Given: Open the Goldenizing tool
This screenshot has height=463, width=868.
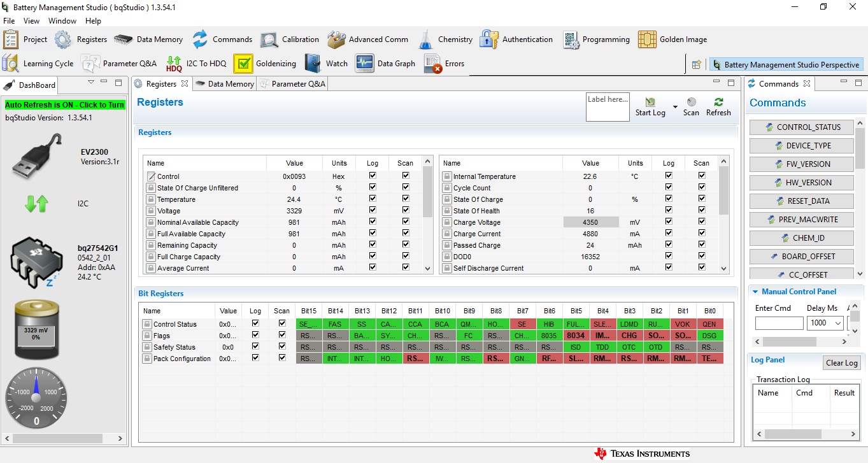Looking at the screenshot, I should click(243, 64).
